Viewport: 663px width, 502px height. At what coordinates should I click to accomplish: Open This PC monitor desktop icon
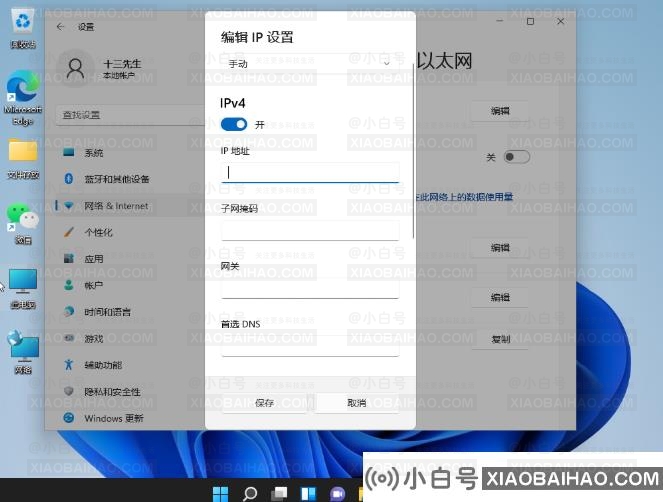(23, 288)
